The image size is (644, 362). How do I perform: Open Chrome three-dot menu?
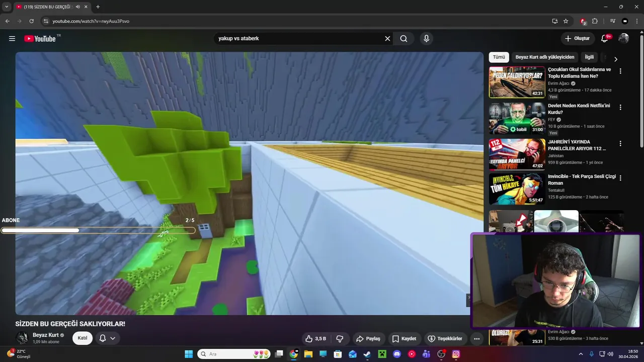coord(637,21)
